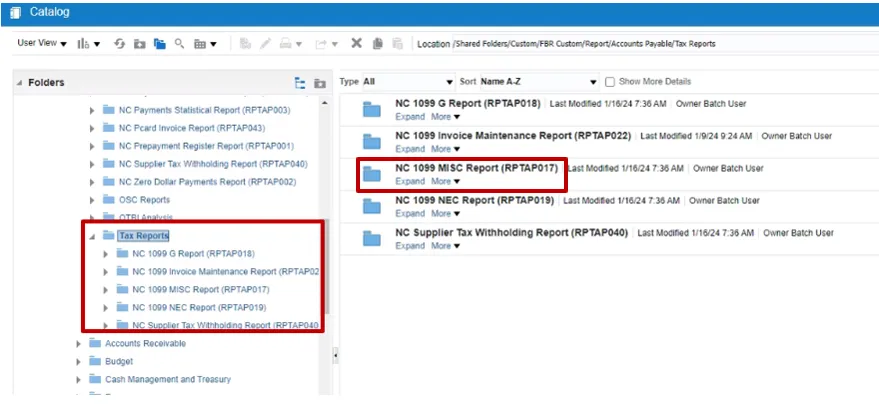Open More menu under NC 1099 G Report
879x406 pixels.
click(445, 117)
